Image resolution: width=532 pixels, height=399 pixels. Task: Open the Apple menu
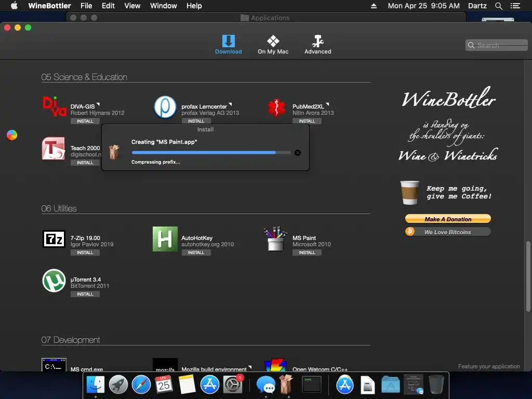click(14, 5)
